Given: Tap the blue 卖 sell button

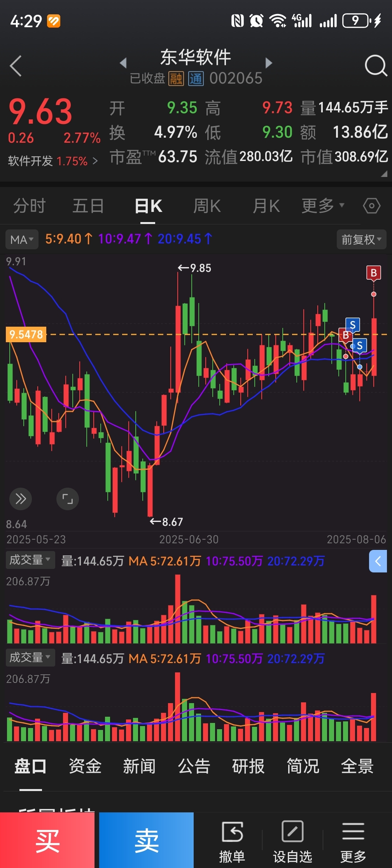Looking at the screenshot, I should click(x=147, y=840).
